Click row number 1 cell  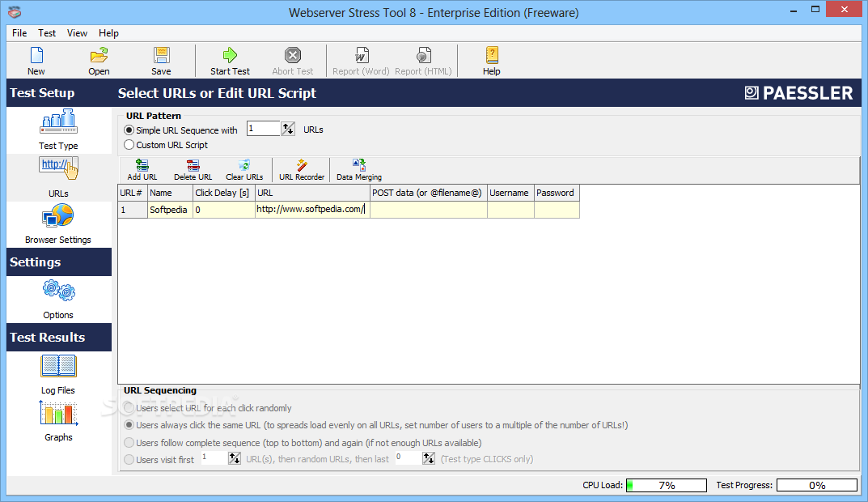(133, 210)
